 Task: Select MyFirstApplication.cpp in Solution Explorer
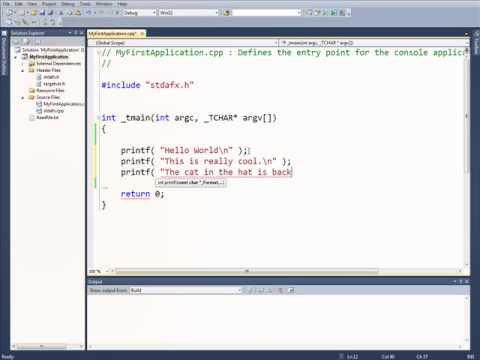coord(60,104)
